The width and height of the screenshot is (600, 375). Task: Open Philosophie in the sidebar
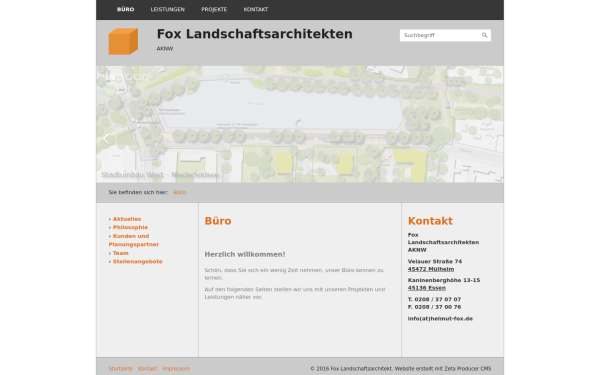(x=130, y=227)
